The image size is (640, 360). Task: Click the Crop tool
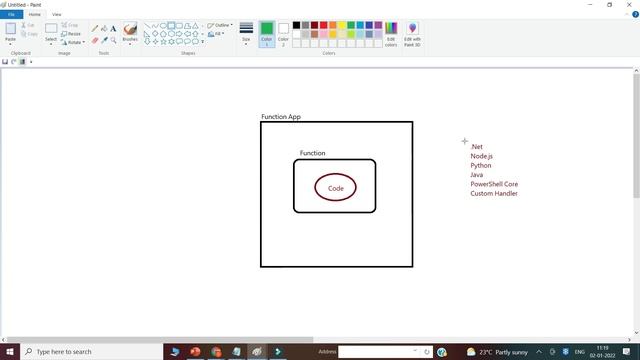click(x=69, y=25)
